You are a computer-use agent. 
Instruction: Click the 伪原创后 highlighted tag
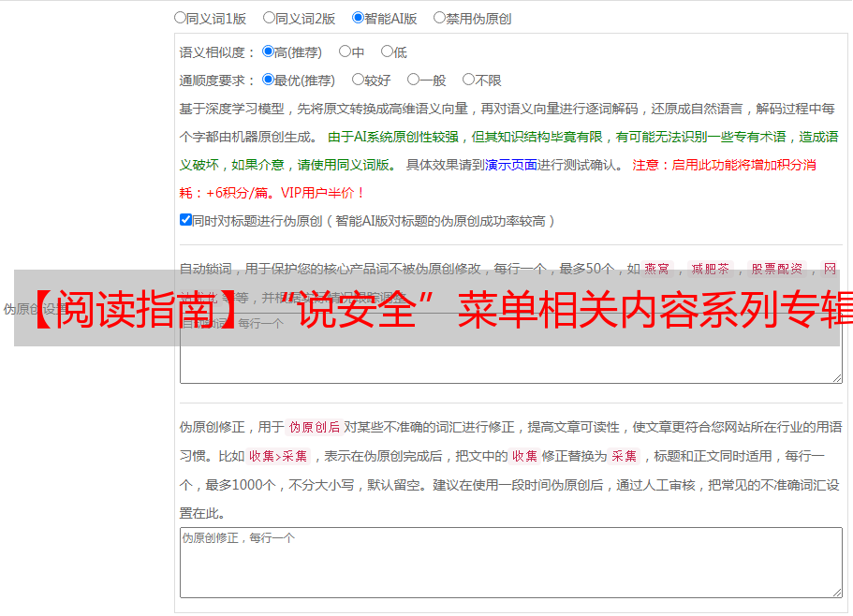pyautogui.click(x=315, y=427)
